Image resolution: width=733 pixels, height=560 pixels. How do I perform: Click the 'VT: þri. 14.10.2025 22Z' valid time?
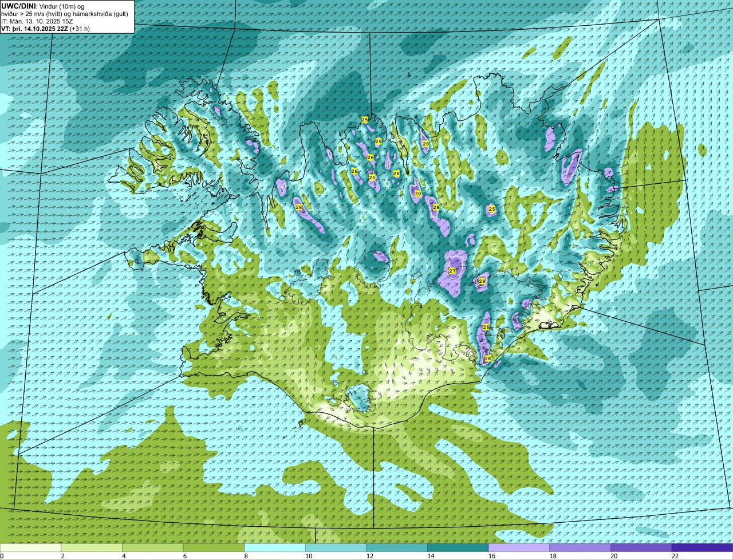point(35,29)
